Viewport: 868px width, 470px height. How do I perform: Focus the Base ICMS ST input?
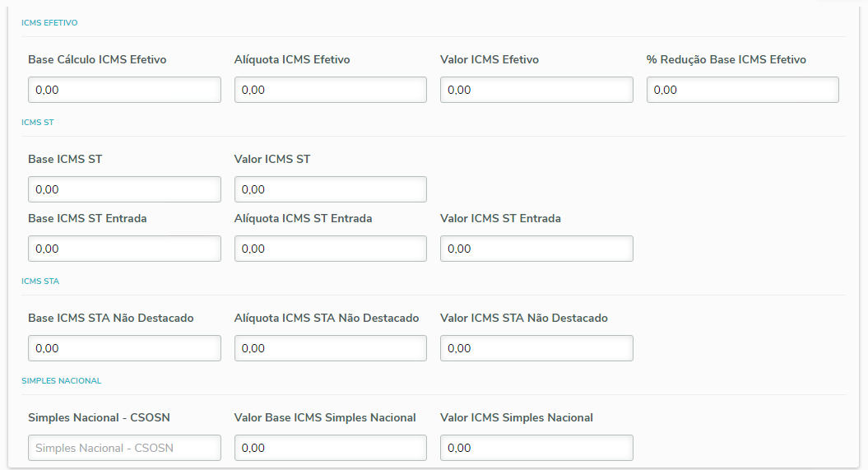(124, 189)
